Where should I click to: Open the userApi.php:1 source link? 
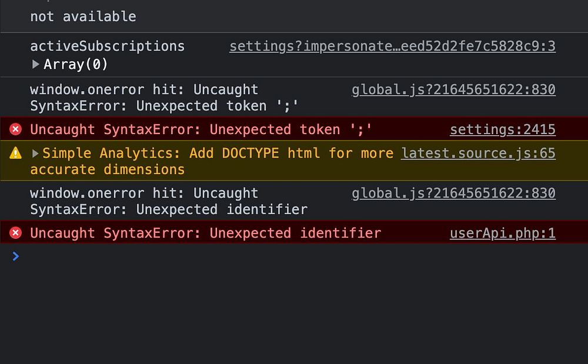[x=502, y=233]
